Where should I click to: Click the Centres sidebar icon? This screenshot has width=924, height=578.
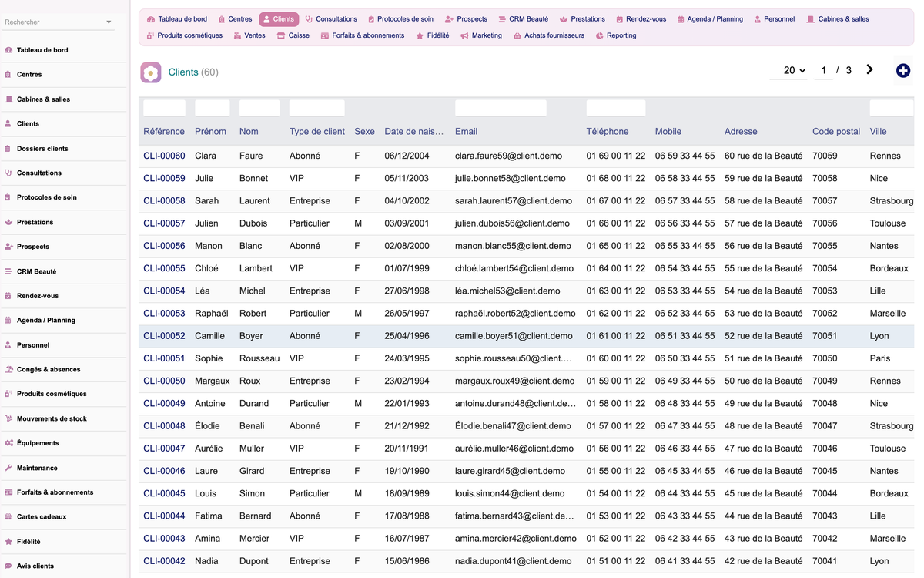(x=8, y=75)
